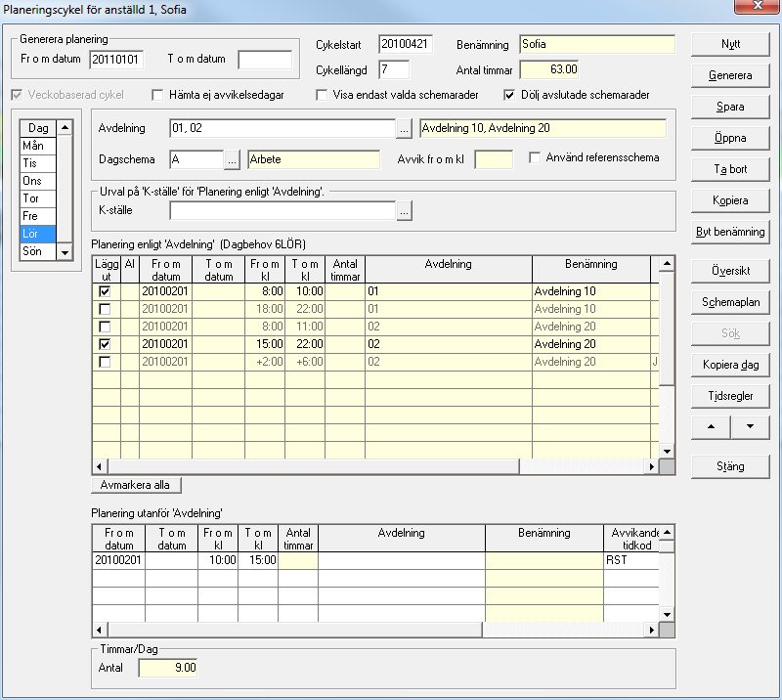Click the Cykelstart field
Image resolution: width=782 pixels, height=700 pixels.
coord(406,44)
